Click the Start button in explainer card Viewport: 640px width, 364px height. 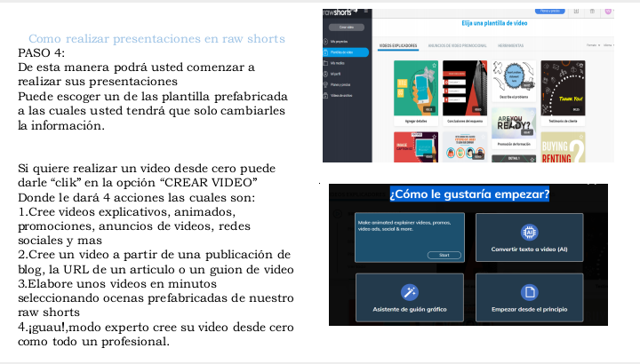point(444,255)
